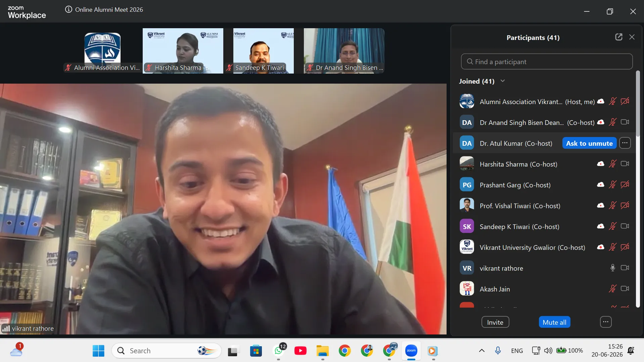The height and width of the screenshot is (362, 644).
Task: Open WhatsApp in the taskbar
Action: (279, 351)
